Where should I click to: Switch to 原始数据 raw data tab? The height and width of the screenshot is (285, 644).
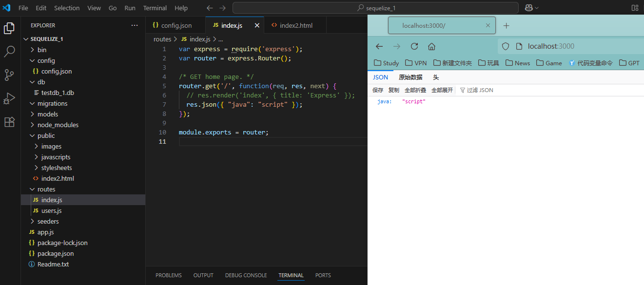tap(410, 77)
